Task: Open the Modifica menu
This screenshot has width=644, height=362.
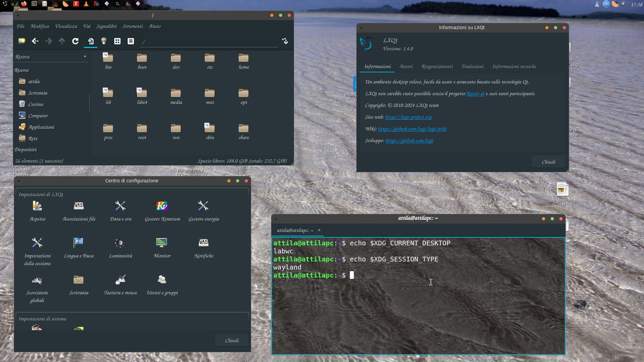Action: click(x=40, y=26)
